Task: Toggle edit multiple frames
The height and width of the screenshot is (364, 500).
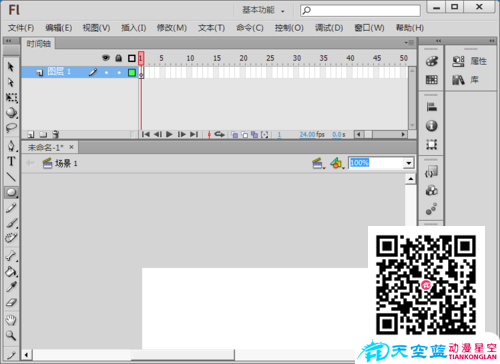Action: [255, 134]
